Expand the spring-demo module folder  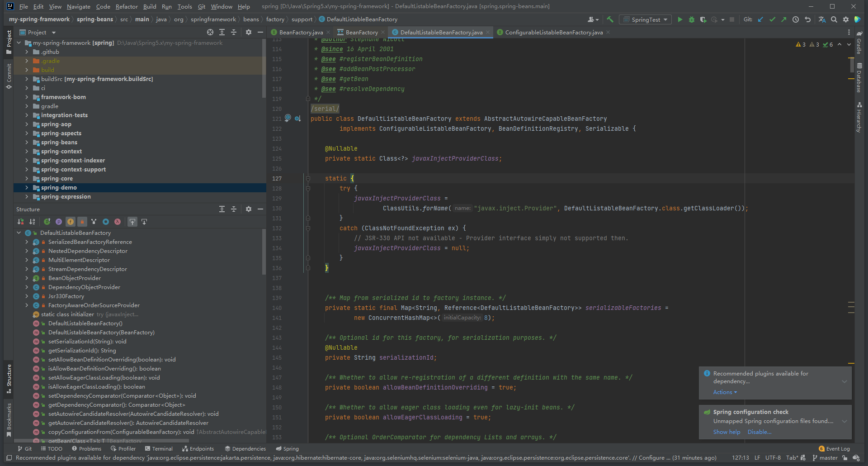coord(27,187)
